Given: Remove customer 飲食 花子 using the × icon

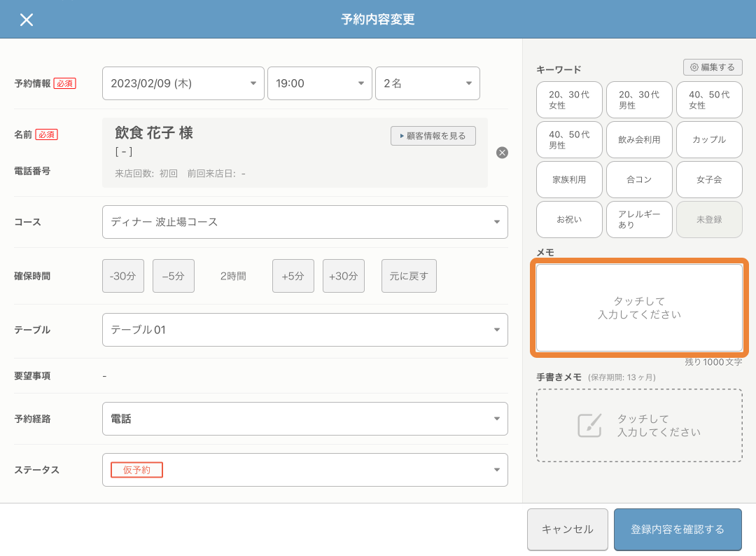Looking at the screenshot, I should click(x=502, y=153).
